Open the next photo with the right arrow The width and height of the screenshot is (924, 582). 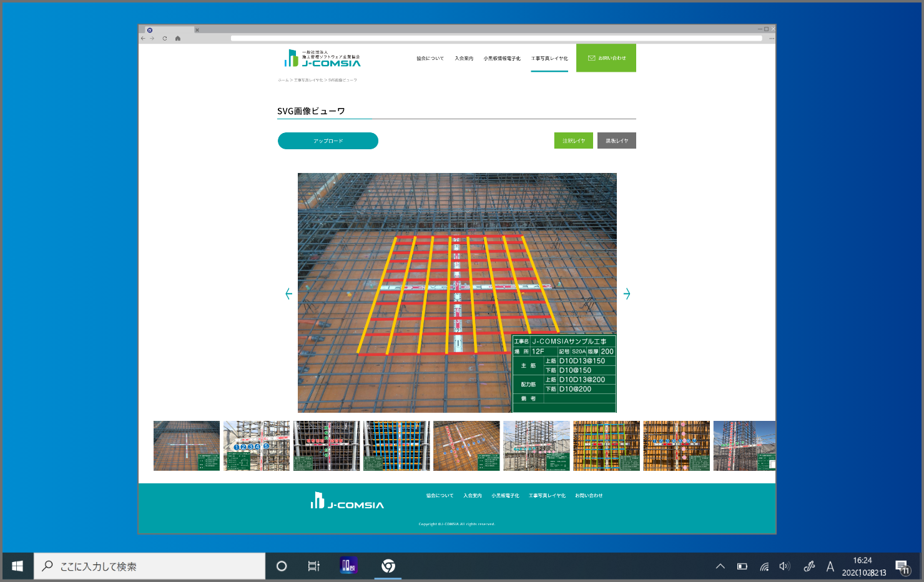(x=627, y=293)
